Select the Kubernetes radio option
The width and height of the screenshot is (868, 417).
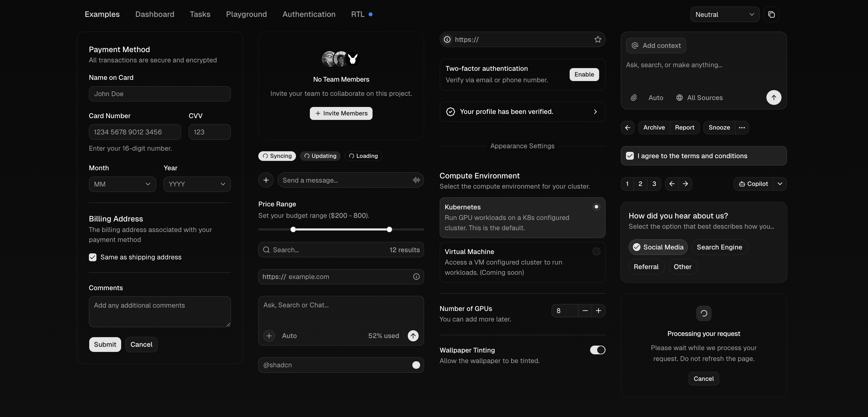click(596, 207)
